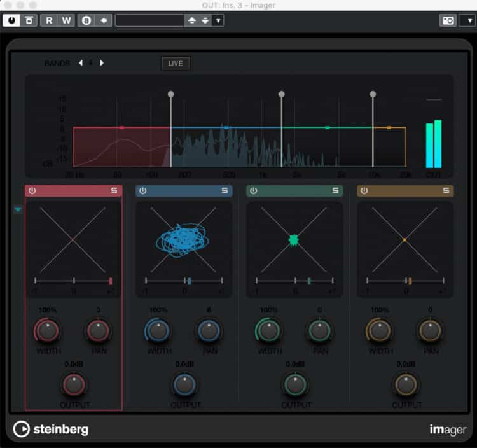The height and width of the screenshot is (448, 477).
Task: Click the LIVE button
Action: point(176,63)
